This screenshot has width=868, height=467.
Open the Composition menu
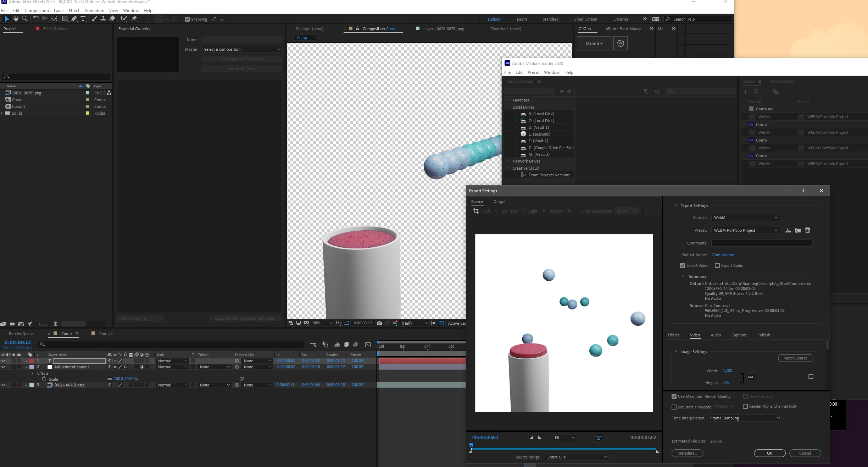coord(37,10)
